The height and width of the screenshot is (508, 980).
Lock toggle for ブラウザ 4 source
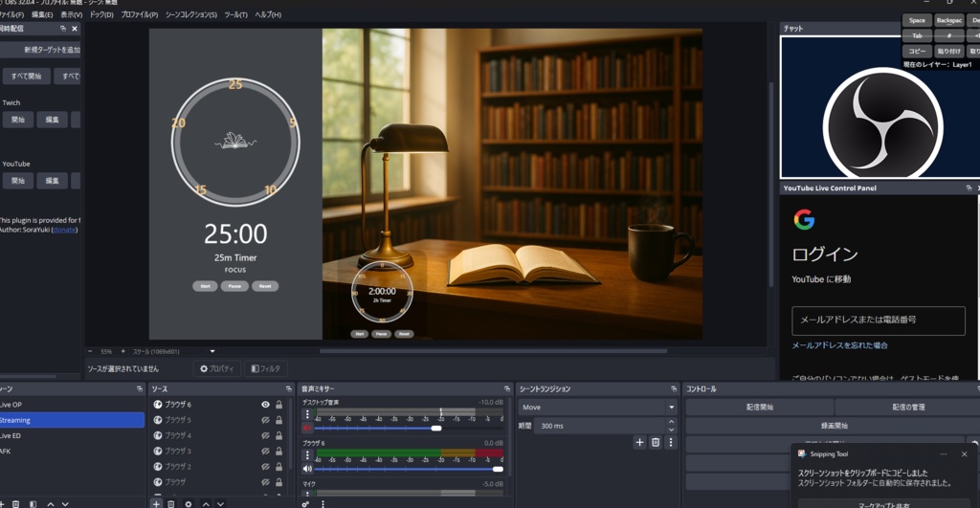[278, 435]
